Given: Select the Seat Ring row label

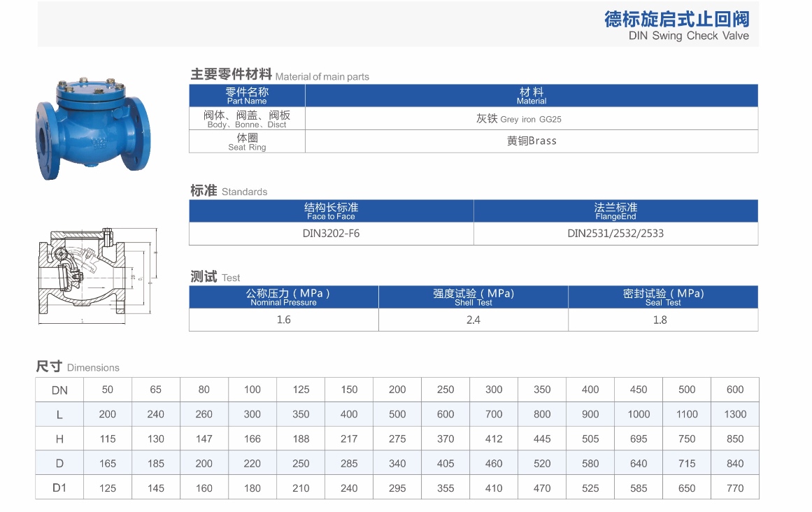Looking at the screenshot, I should (246, 143).
